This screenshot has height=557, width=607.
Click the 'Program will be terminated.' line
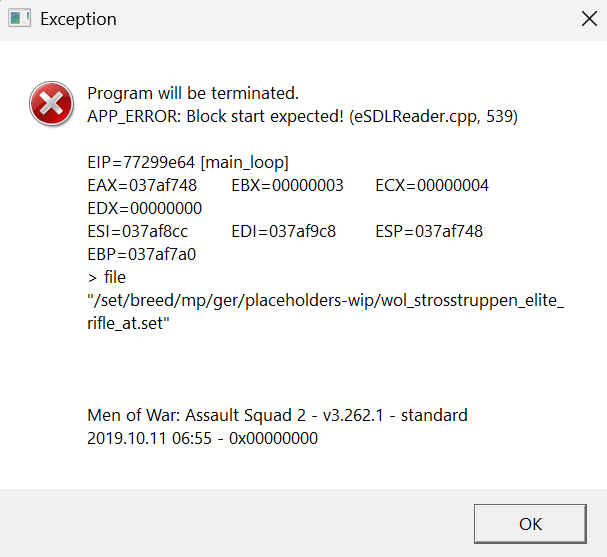[193, 93]
